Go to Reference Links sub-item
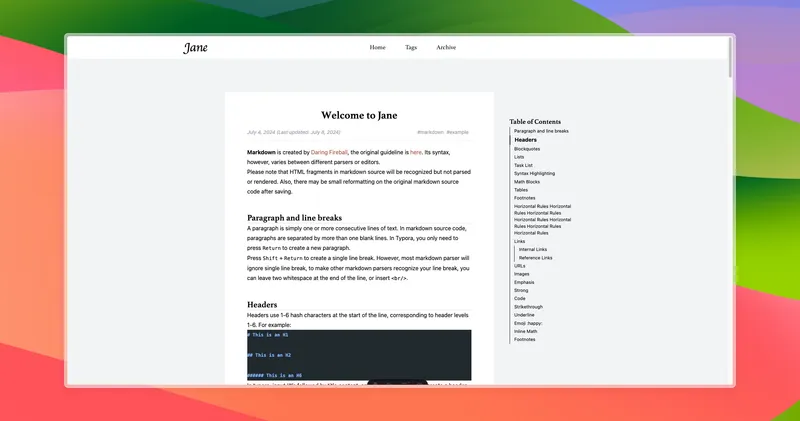Screen dimensions: 800x421 pyautogui.click(x=535, y=257)
